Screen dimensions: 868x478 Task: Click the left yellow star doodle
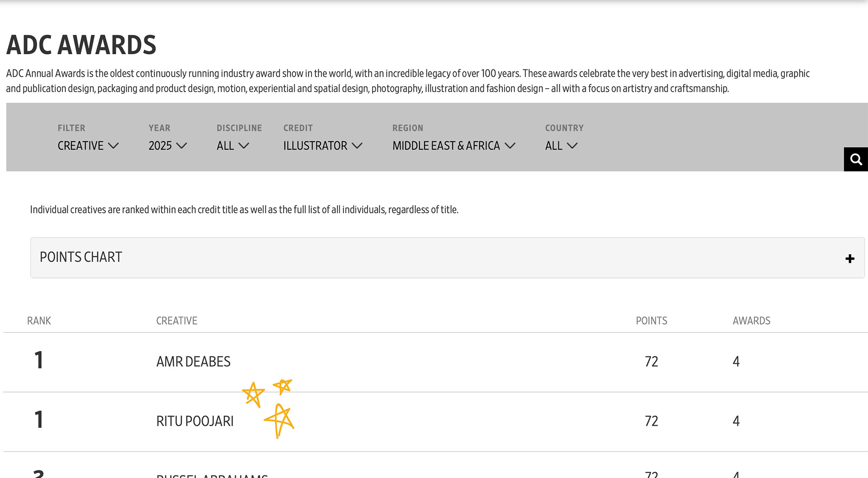click(x=253, y=394)
